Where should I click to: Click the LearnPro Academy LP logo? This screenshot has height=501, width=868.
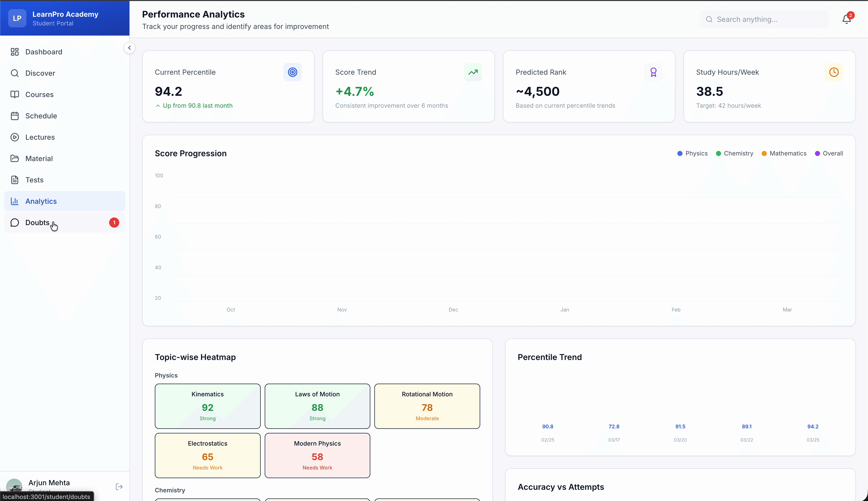pos(17,18)
